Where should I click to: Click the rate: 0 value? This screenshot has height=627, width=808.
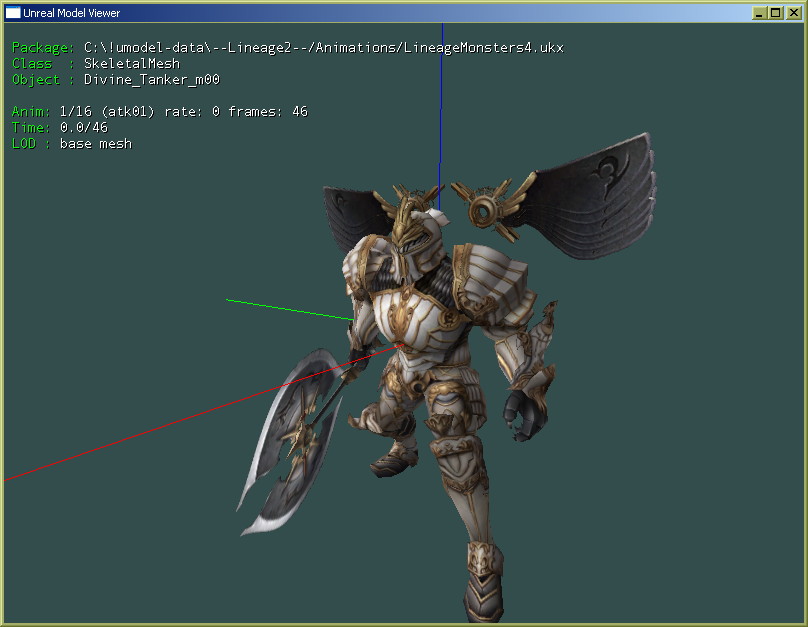191,112
